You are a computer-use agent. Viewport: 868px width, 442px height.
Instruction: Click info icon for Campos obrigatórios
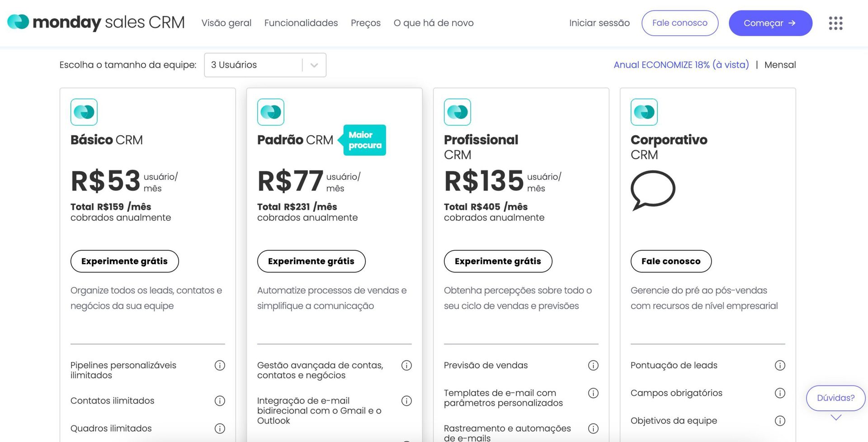pos(780,393)
